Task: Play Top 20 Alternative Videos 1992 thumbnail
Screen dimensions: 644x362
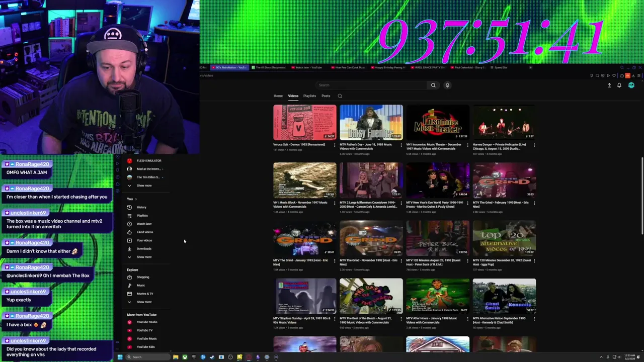Action: point(504,238)
